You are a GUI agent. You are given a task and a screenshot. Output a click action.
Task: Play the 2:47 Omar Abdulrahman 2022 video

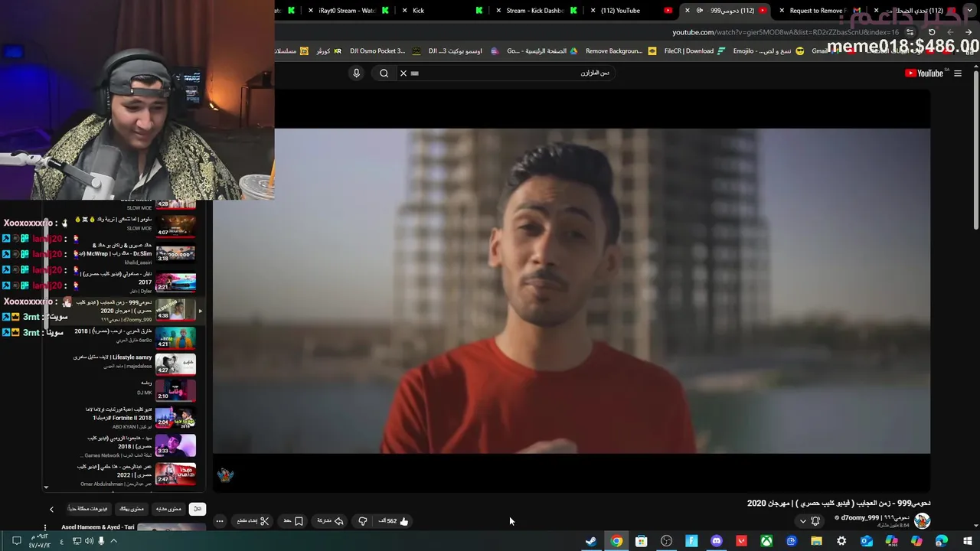tap(175, 473)
